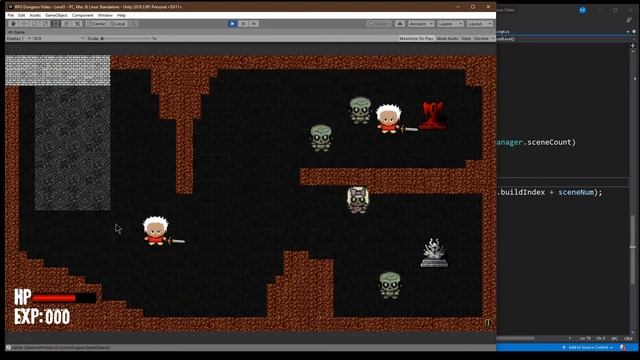This screenshot has height=360, width=640.
Task: Open the GameObject menu
Action: click(x=56, y=15)
